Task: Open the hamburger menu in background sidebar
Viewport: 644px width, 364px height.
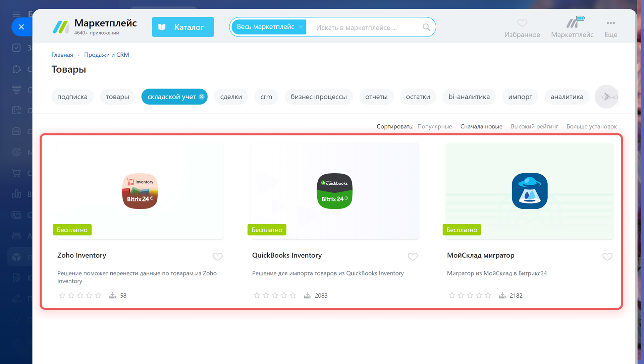Action: pyautogui.click(x=16, y=14)
